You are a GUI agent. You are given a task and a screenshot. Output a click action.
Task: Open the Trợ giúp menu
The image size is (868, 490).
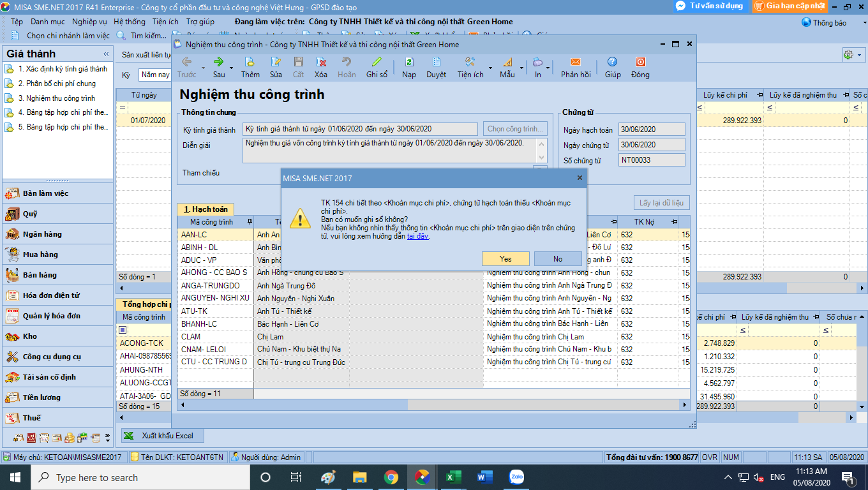click(200, 22)
